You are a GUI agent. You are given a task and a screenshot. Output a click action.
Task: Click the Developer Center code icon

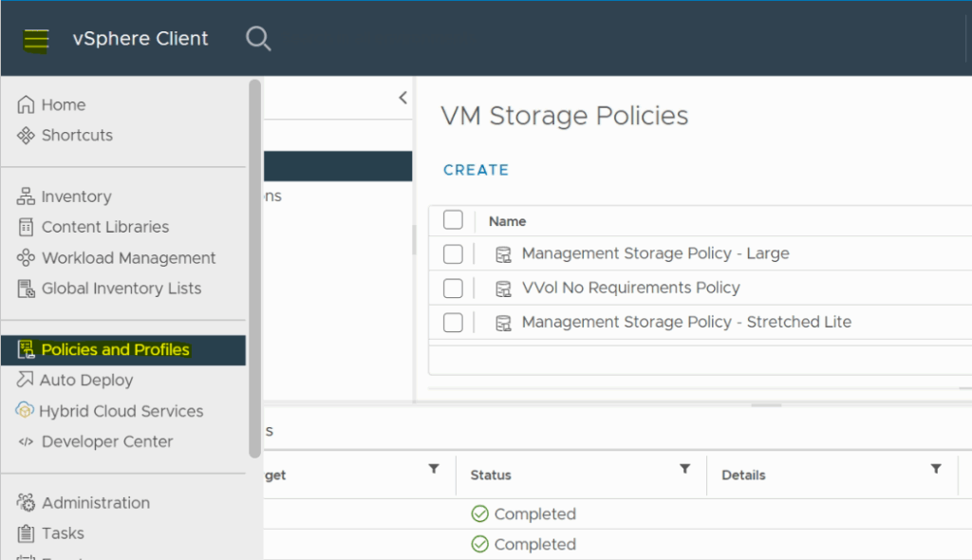[26, 441]
